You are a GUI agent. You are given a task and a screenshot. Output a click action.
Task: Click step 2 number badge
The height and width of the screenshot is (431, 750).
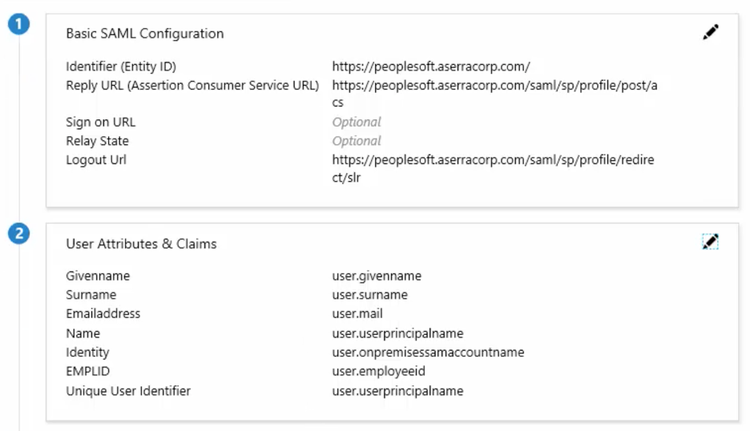[17, 235]
